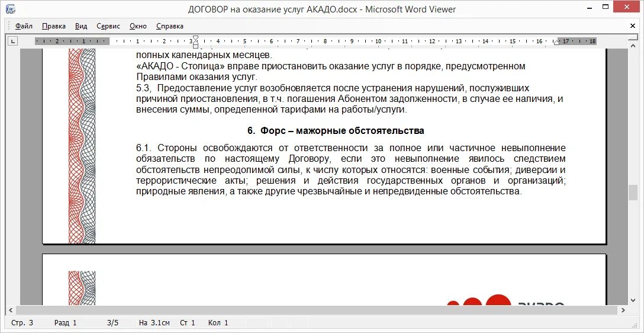
Task: Open the Правка menu
Action: 54,26
